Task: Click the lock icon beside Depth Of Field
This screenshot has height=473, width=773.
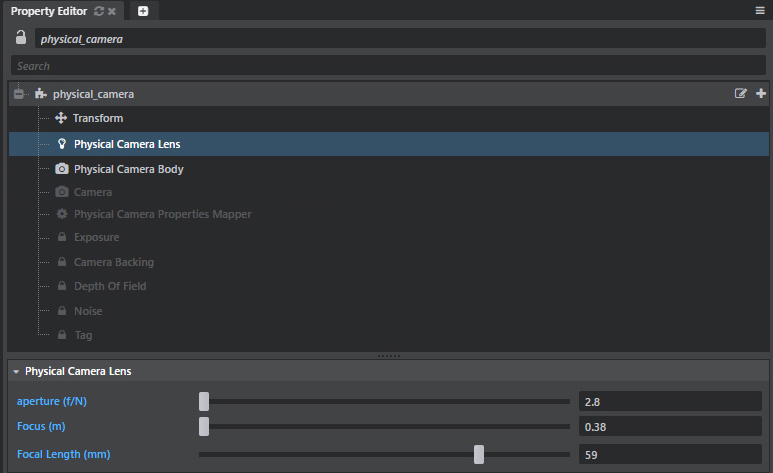Action: [x=62, y=286]
